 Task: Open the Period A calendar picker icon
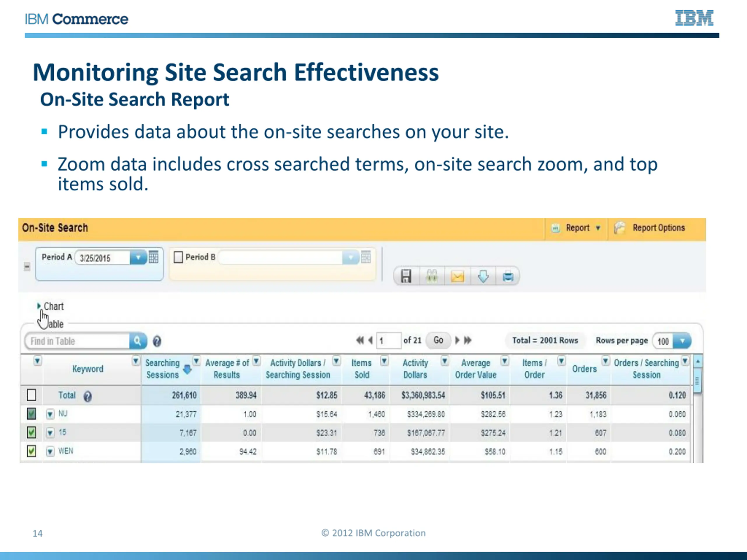click(154, 257)
